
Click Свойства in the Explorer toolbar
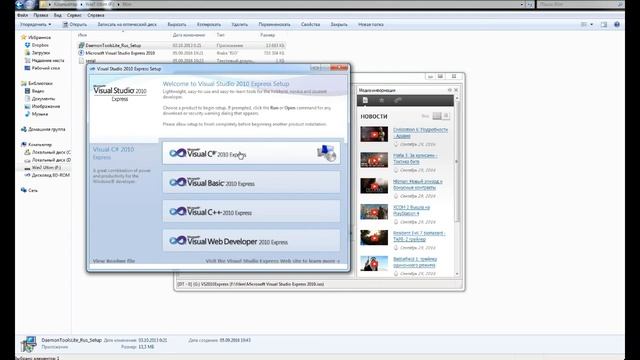coord(311,24)
